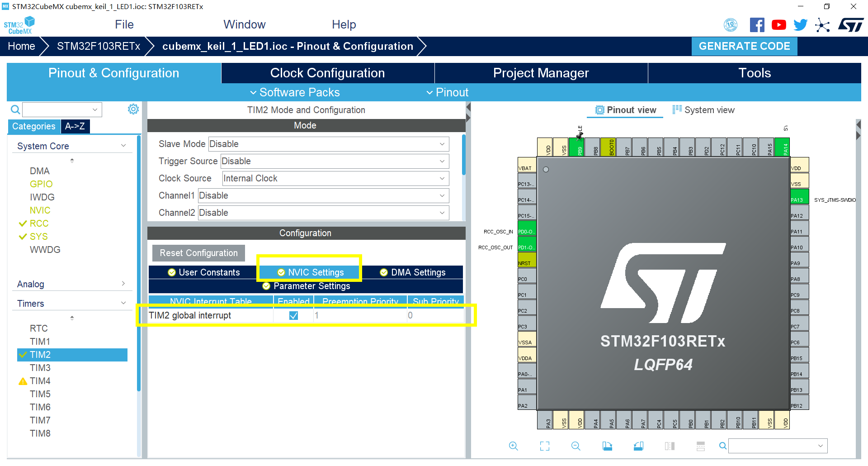
Task: Select the Pinout & Configuration tab
Action: [114, 73]
